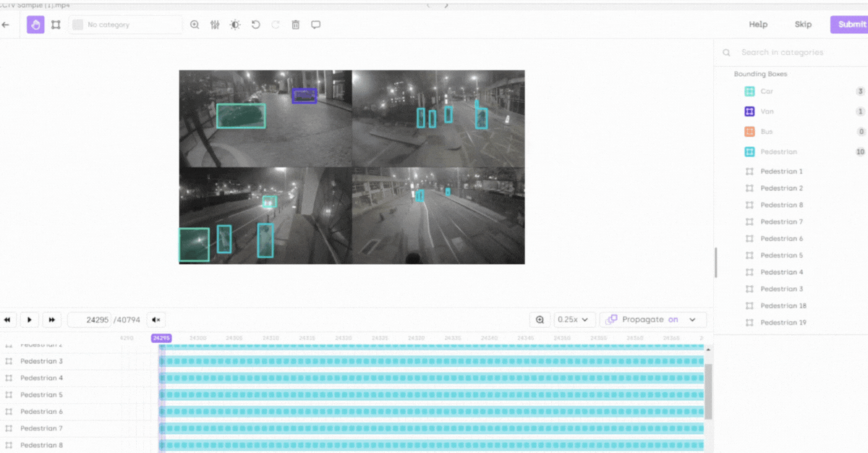This screenshot has height=453, width=868.
Task: Select Pedestrian 19 in category list
Action: pos(783,323)
